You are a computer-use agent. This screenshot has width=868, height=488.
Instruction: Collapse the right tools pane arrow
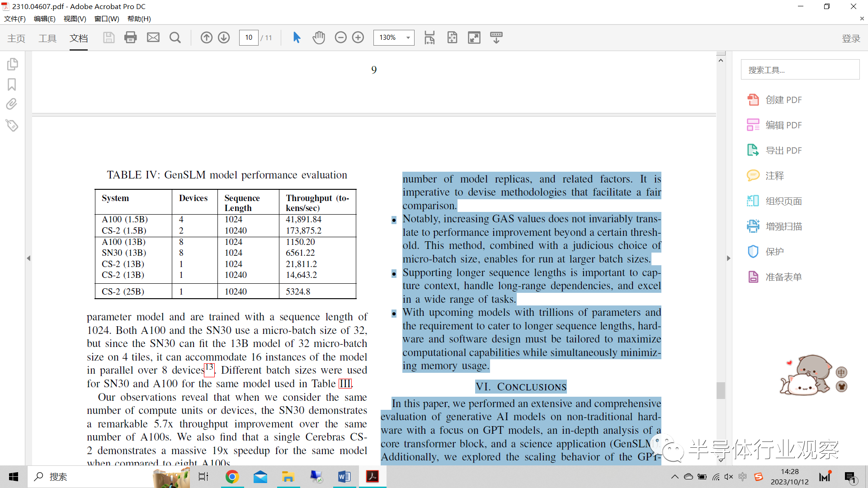pyautogui.click(x=728, y=258)
